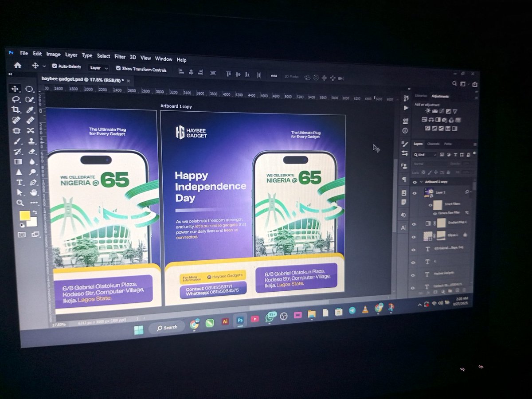Toggle Quick Mask mode icon
Image resolution: width=532 pixels, height=399 pixels.
[21, 235]
